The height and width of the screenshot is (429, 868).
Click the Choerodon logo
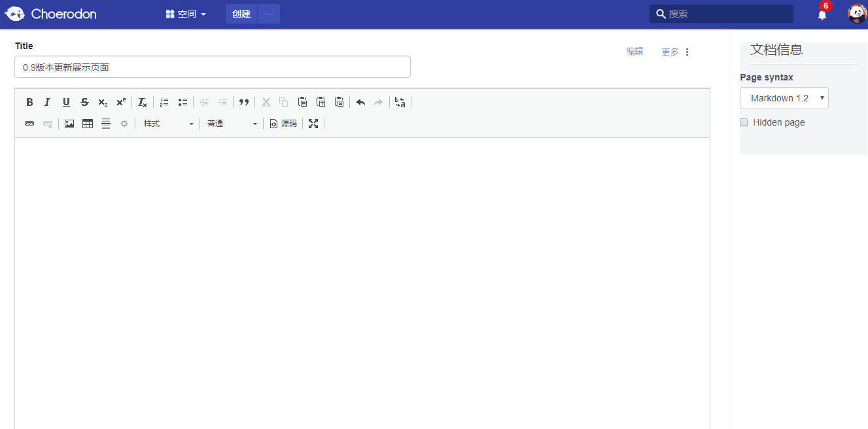tap(51, 14)
